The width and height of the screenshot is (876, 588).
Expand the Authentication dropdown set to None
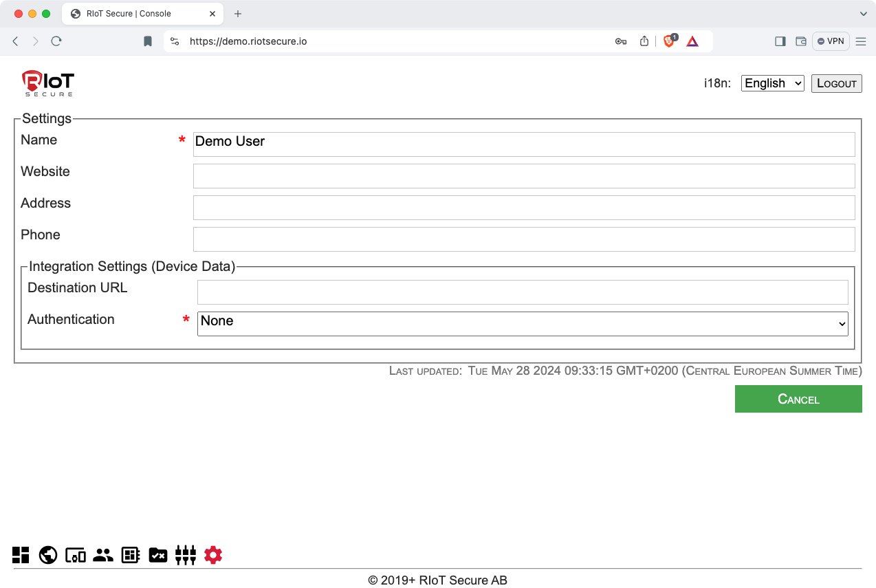tap(523, 324)
